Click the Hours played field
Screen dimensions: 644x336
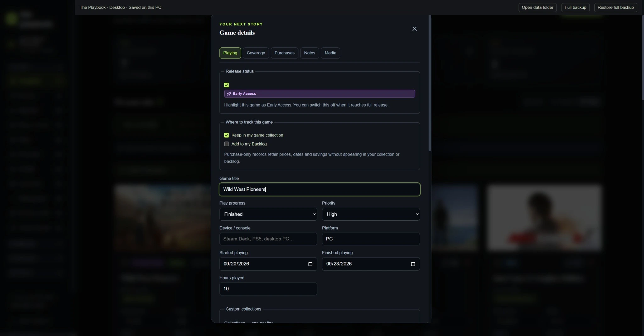coord(268,289)
